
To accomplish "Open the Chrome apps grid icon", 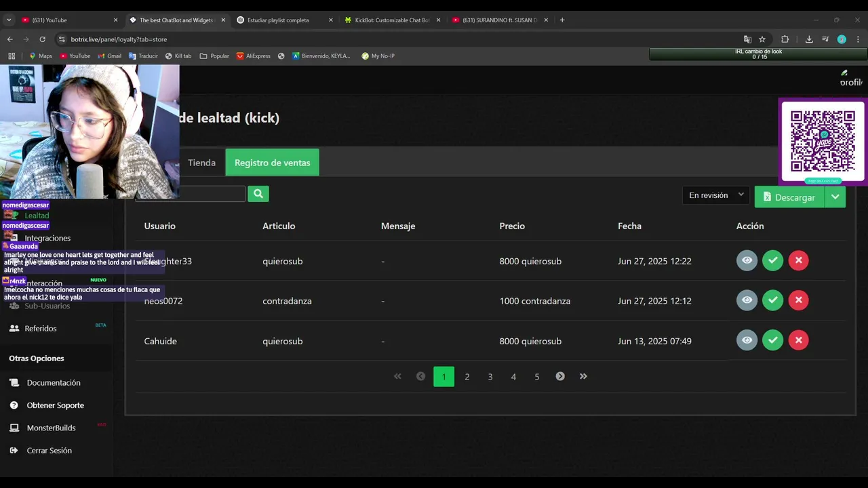I will (12, 56).
